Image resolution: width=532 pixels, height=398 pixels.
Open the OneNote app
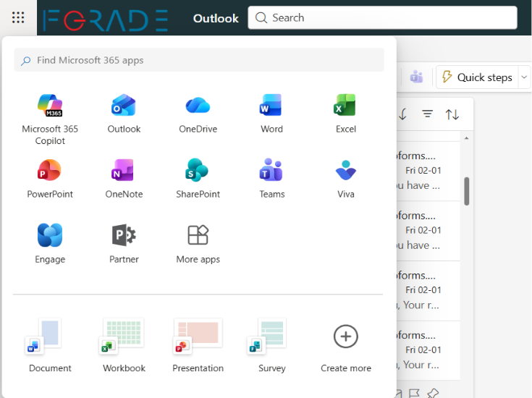point(124,179)
